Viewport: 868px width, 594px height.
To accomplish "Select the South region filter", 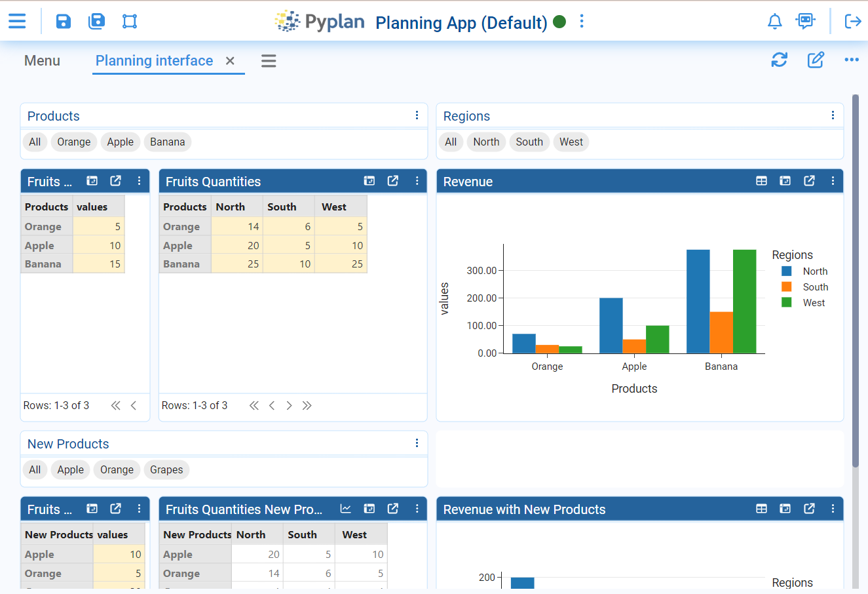I will pyautogui.click(x=529, y=142).
